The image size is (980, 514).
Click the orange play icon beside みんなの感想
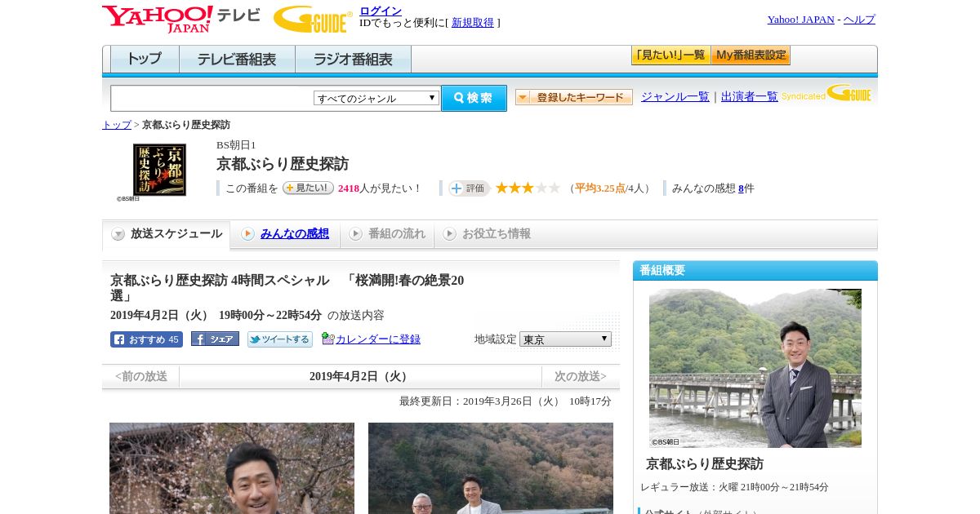point(247,234)
